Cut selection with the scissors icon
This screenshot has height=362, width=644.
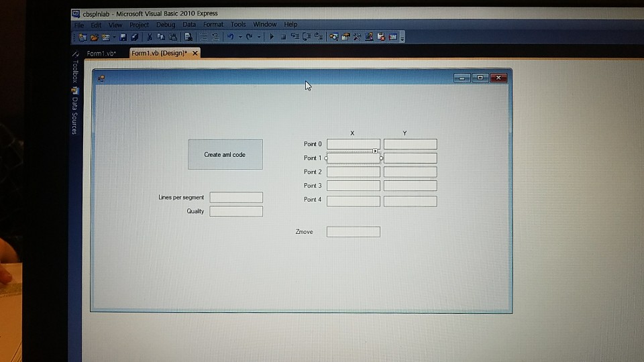[150, 38]
